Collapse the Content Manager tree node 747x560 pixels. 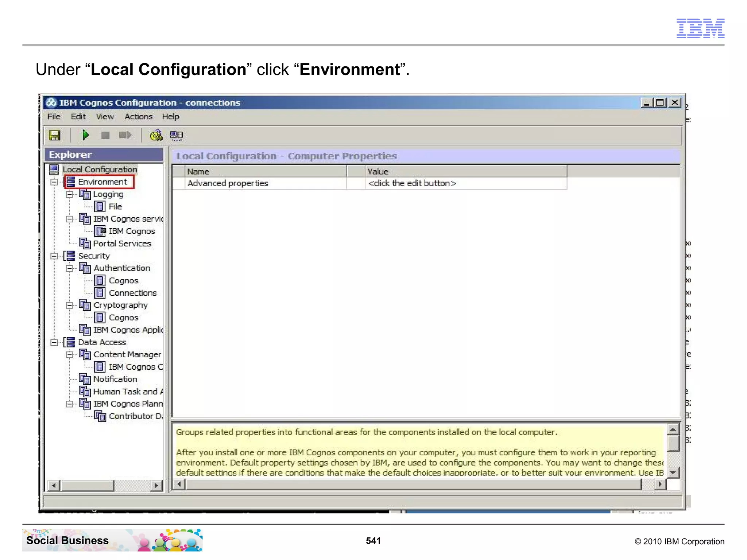point(69,355)
